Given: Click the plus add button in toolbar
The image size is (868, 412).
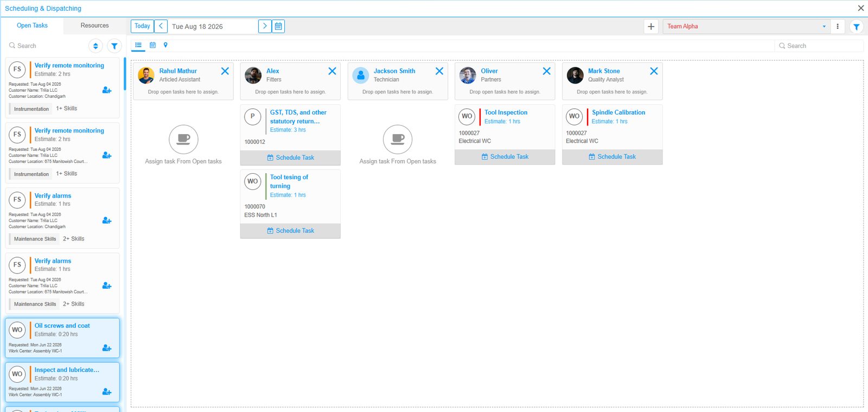Looking at the screenshot, I should [x=651, y=26].
